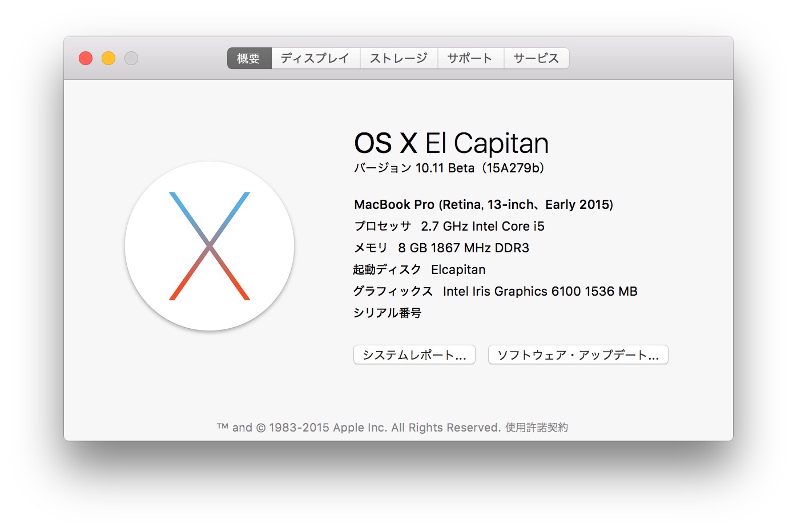Open the 使用許諾契約 link
This screenshot has height=532, width=797.
pyautogui.click(x=537, y=428)
